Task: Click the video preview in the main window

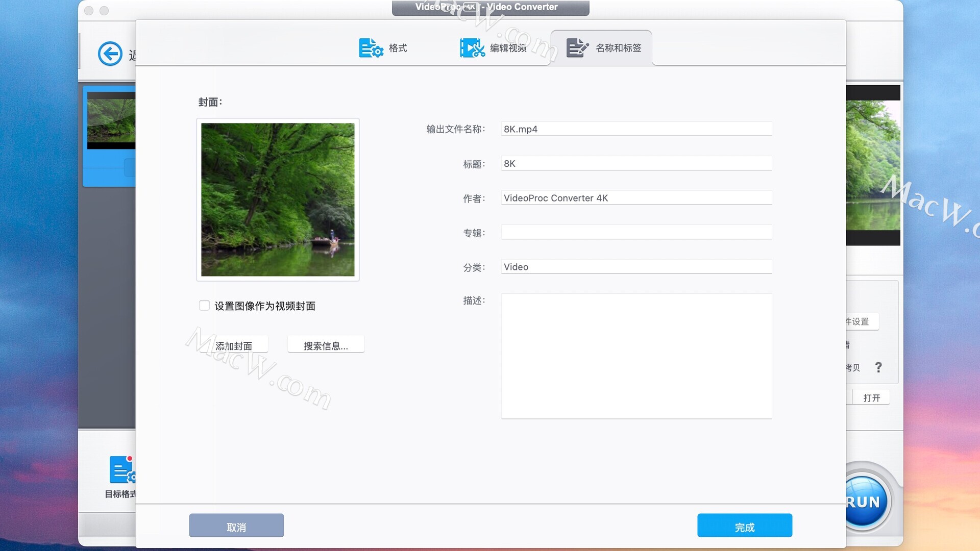Action: click(x=873, y=165)
